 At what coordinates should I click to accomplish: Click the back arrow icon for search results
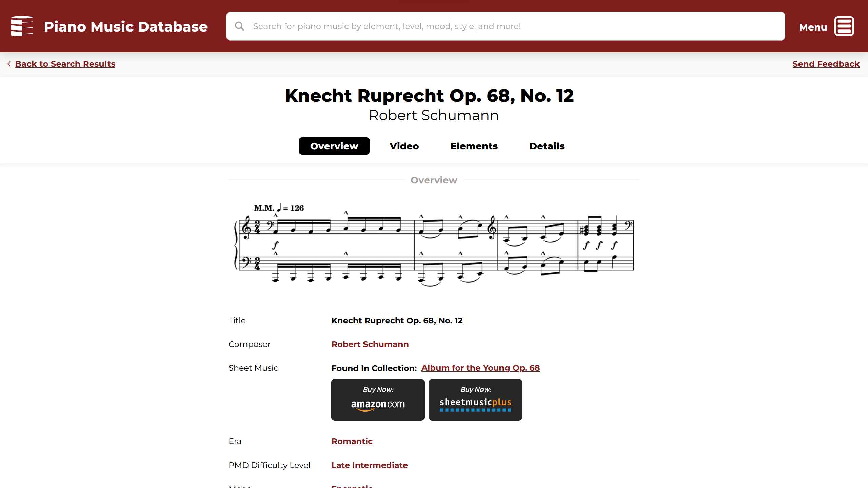(x=8, y=64)
